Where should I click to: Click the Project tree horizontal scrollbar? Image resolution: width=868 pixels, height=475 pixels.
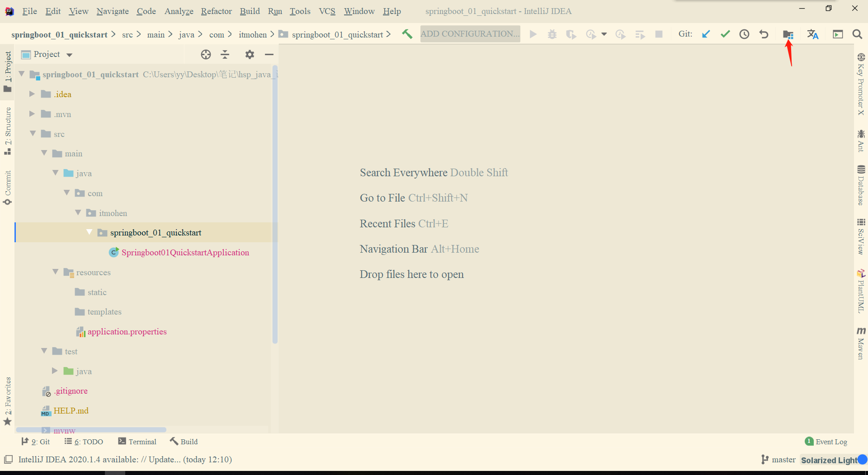tap(91, 430)
